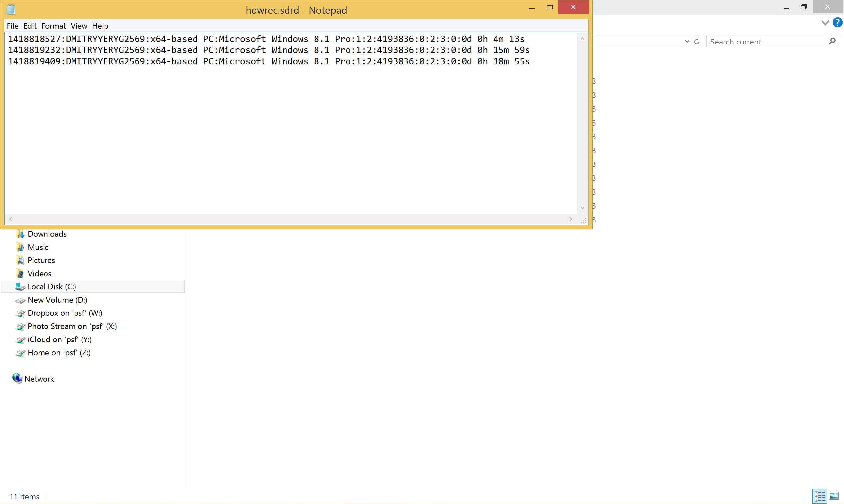Close the Notepad window
This screenshot has height=504, width=844.
(573, 7)
